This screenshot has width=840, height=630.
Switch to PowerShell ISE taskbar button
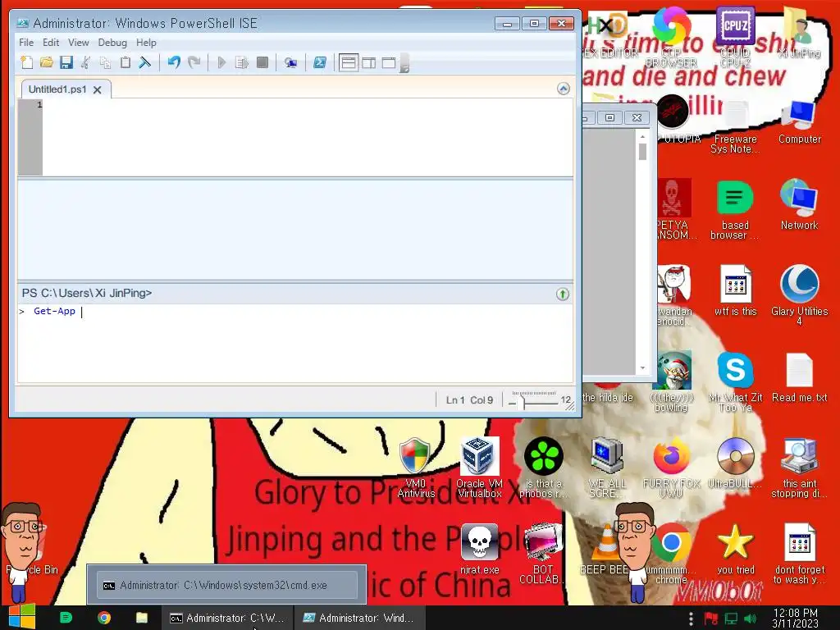359,618
